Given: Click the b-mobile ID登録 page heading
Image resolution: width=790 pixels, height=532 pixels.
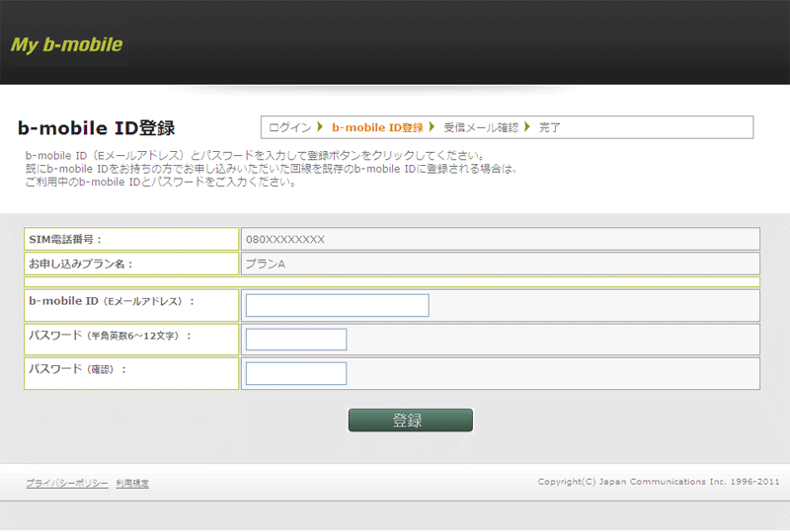Looking at the screenshot, I should tap(96, 128).
